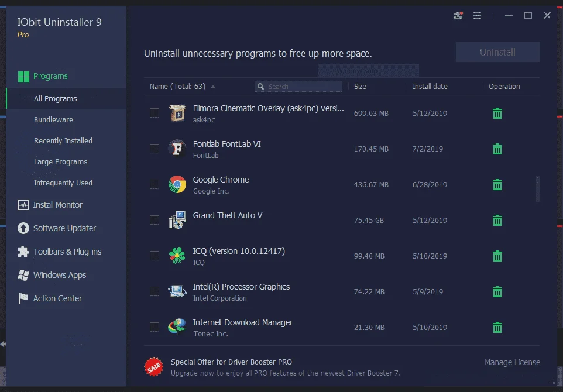Toggle name sort arrow in column header

(213, 87)
